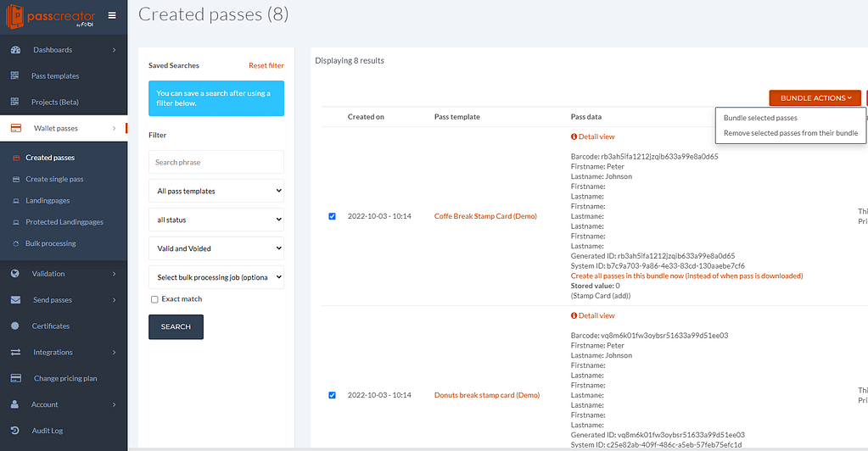Open the all status dropdown
The image size is (868, 451).
pos(216,220)
